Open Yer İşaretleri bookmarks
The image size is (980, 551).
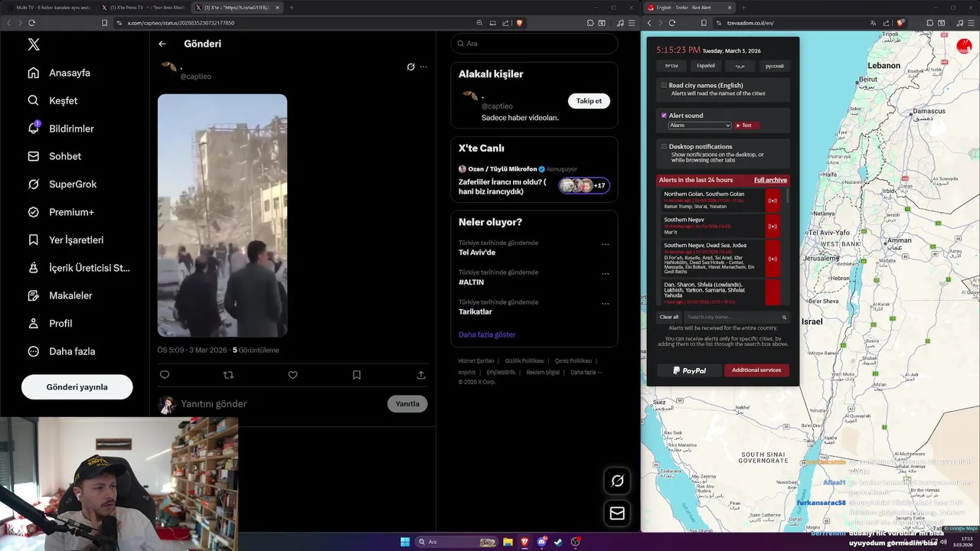pos(65,240)
